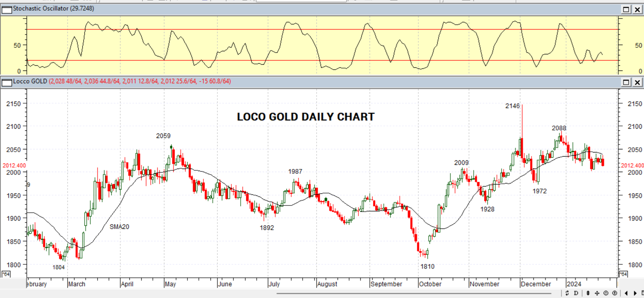This screenshot has height=298, width=644.
Task: Click the right ^64 scale marker
Action: (623, 274)
